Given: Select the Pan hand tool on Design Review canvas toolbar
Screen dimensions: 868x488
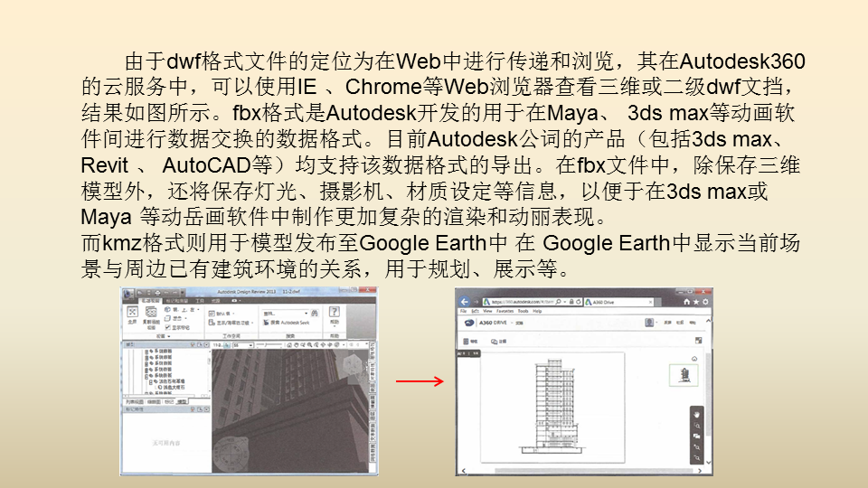Looking at the screenshot, I should tap(297, 344).
